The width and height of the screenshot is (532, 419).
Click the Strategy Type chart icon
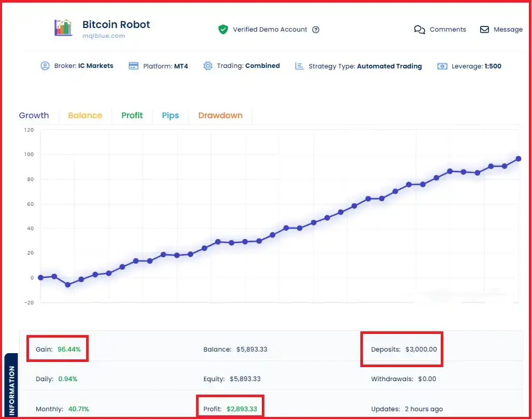click(299, 66)
